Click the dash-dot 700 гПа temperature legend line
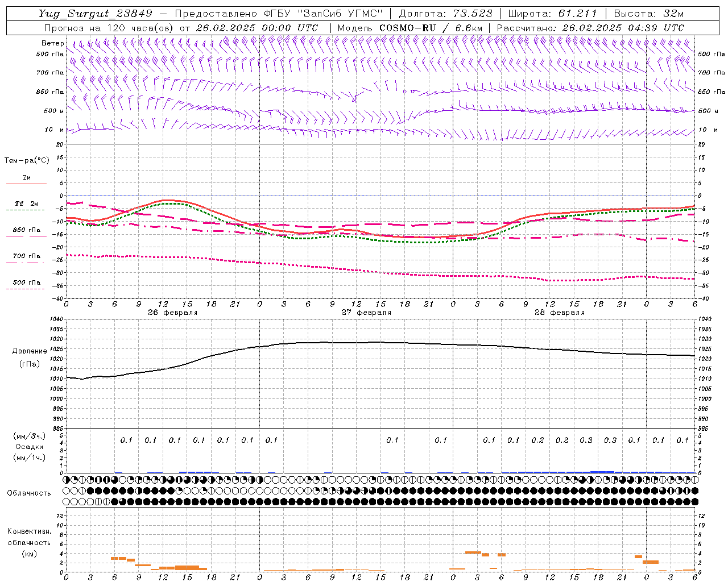 [x=26, y=262]
